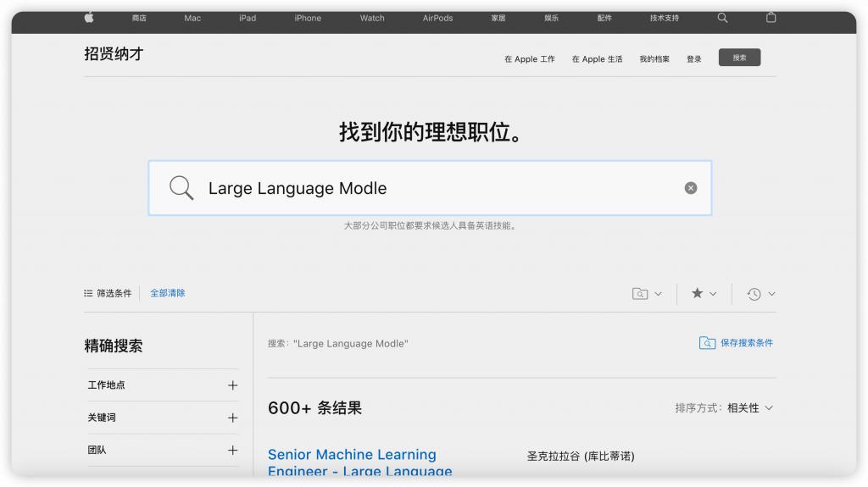Open the search magnifier in top navigation

(722, 18)
